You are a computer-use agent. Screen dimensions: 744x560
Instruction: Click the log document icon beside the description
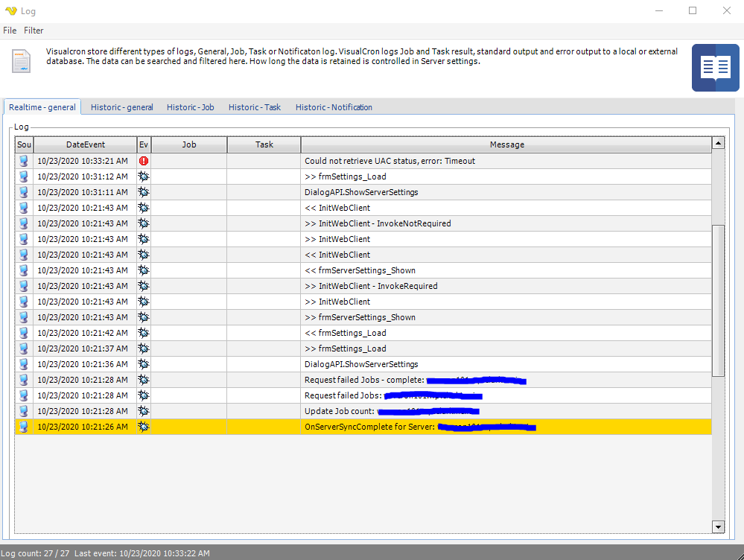(22, 61)
